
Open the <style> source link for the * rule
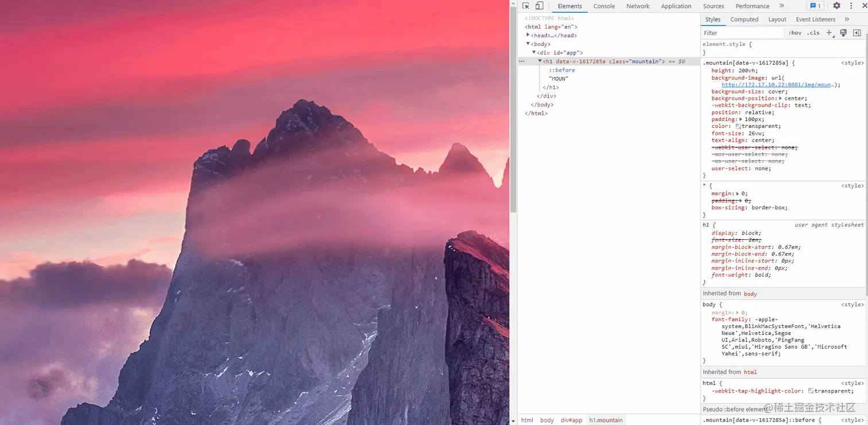click(852, 186)
